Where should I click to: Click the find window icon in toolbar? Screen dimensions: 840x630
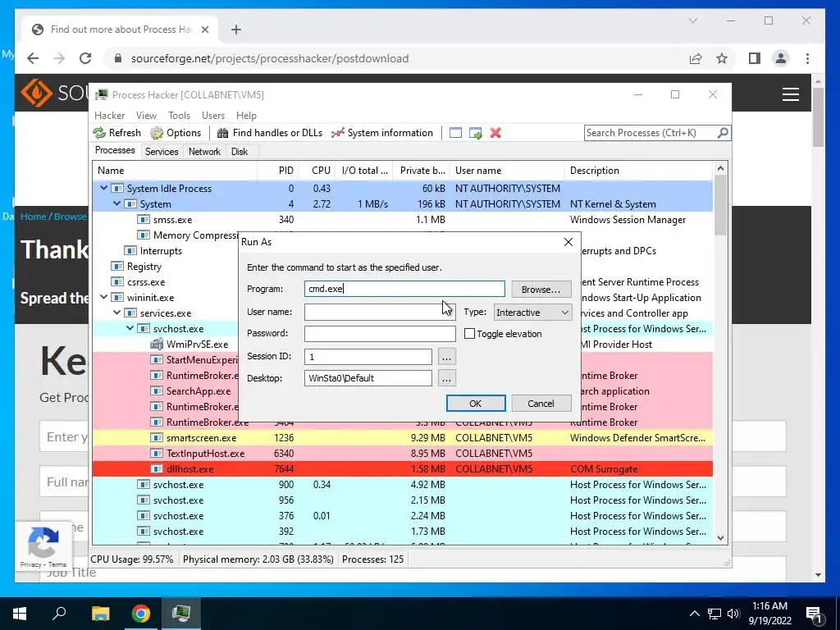pos(455,133)
